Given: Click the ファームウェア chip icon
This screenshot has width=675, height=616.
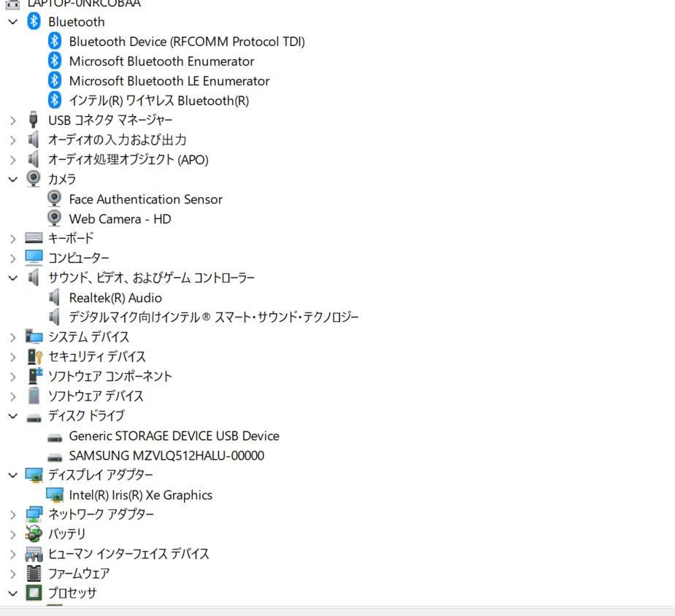Looking at the screenshot, I should coord(34,573).
